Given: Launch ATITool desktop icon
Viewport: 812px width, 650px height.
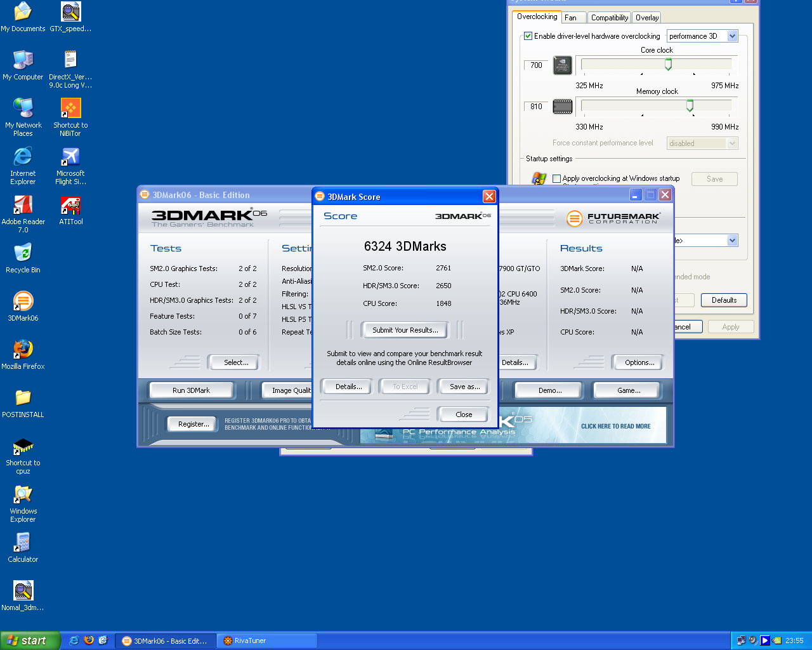Looking at the screenshot, I should (70, 210).
